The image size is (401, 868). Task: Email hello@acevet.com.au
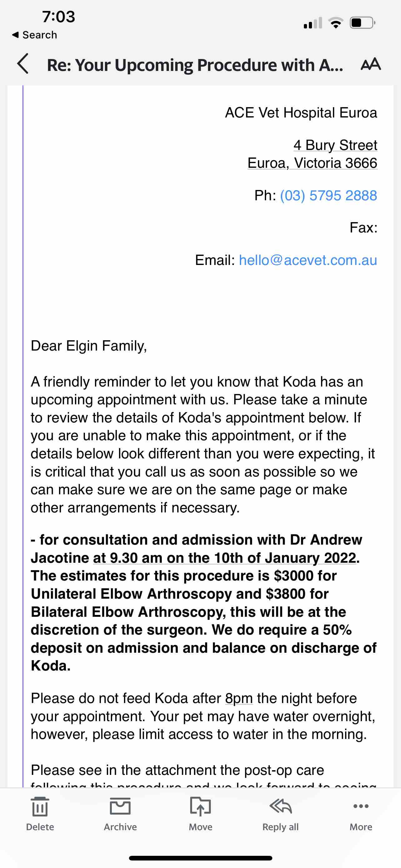coord(308,260)
